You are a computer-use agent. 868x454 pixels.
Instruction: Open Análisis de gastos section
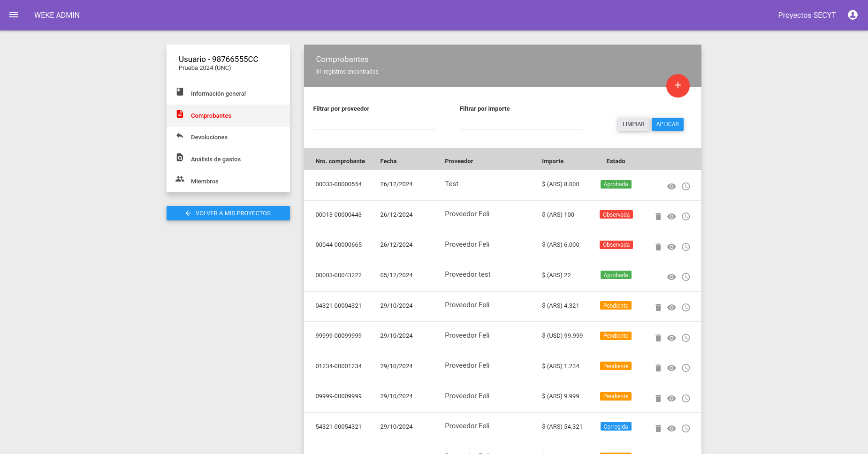[x=228, y=159]
